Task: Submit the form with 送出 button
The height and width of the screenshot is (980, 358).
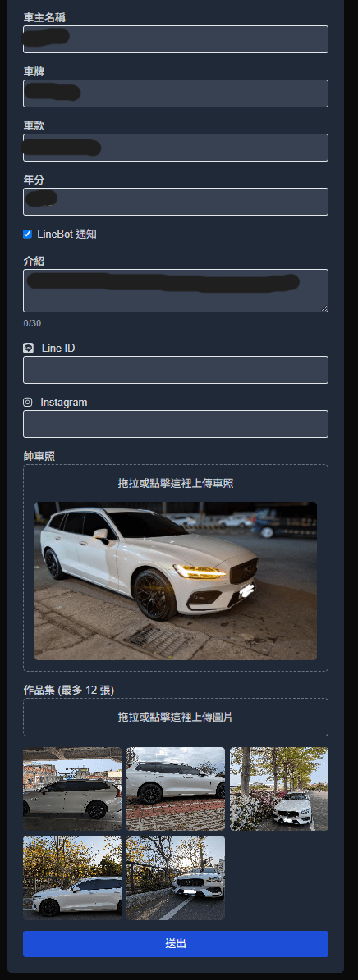Action: pyautogui.click(x=175, y=944)
